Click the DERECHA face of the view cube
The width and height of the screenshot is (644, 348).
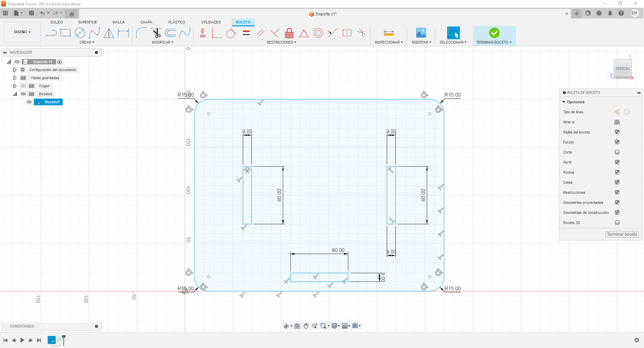point(623,68)
